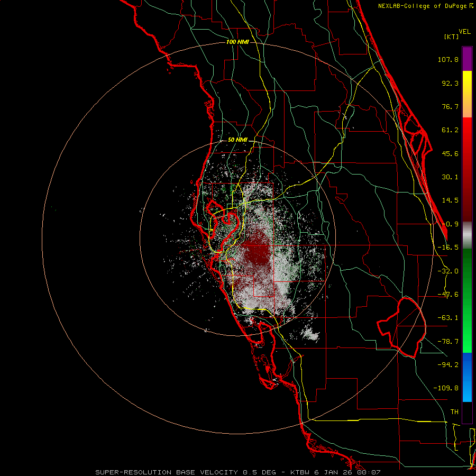The image size is (476, 476).
Task: Click the VEL legend title
Action: tap(464, 32)
